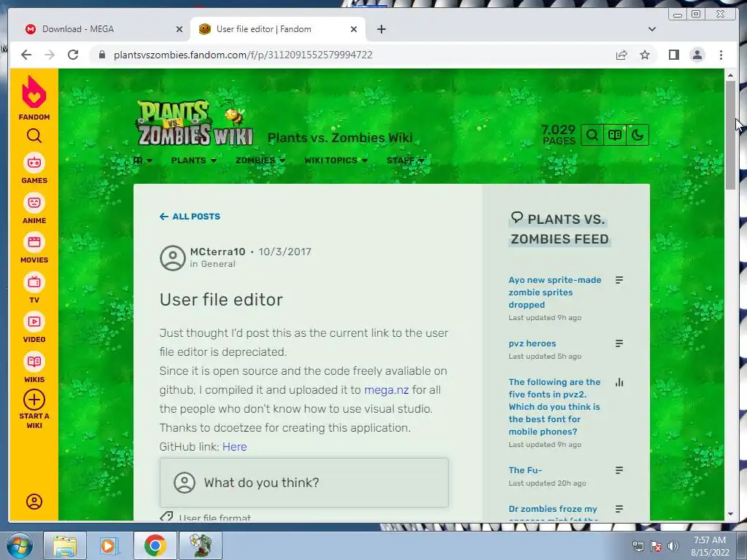Open the Windows Start button
This screenshot has width=747, height=560.
click(x=19, y=545)
